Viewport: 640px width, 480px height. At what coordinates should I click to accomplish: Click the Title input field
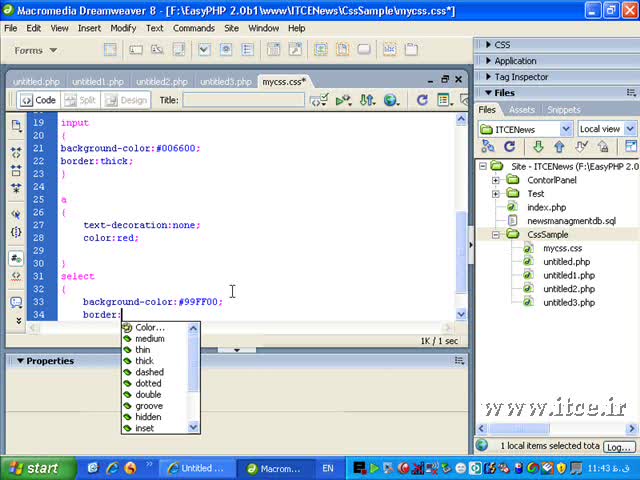pyautogui.click(x=244, y=100)
